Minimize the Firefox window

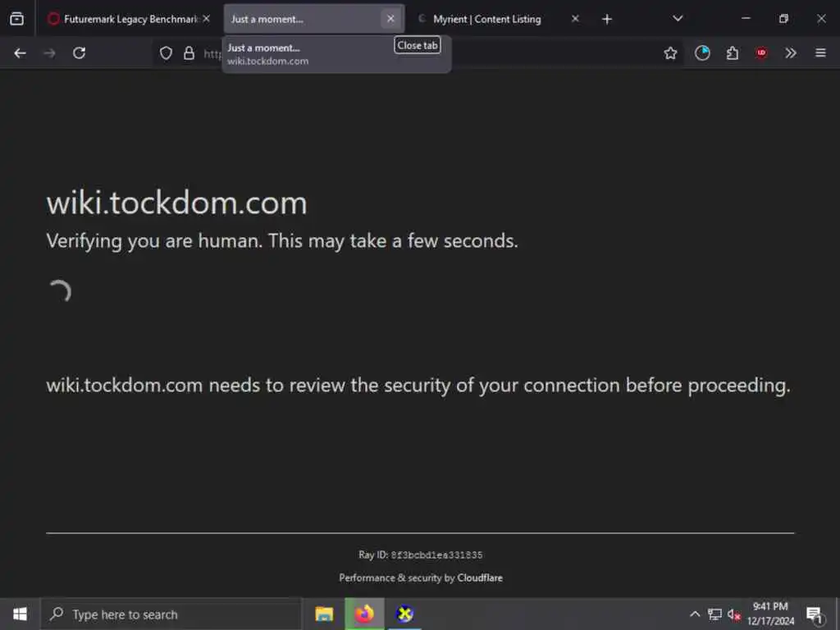tap(746, 19)
